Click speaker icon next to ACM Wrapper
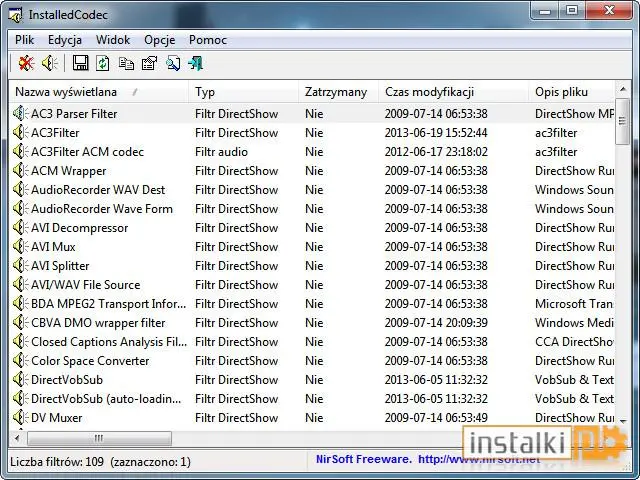640x480 pixels. tap(20, 171)
